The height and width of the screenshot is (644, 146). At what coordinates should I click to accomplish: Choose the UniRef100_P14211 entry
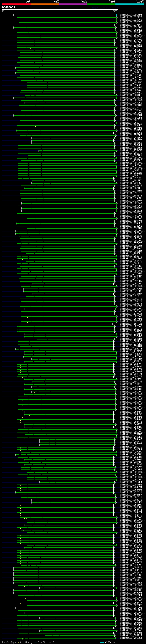[131, 354]
